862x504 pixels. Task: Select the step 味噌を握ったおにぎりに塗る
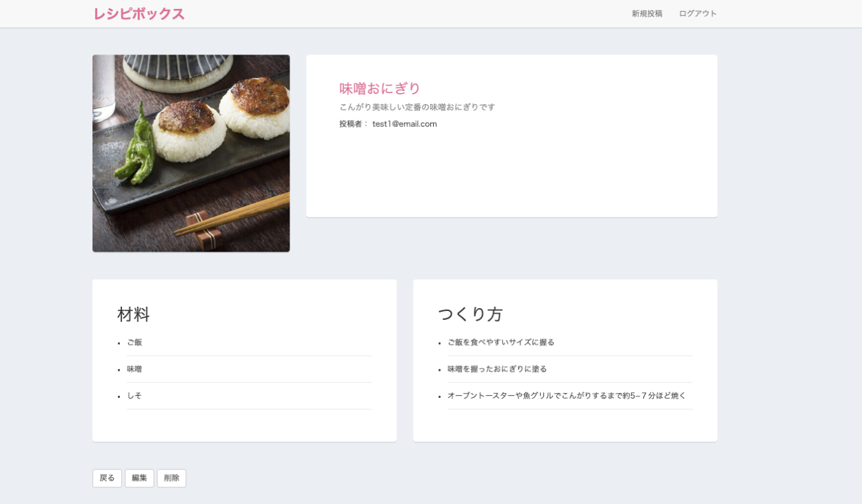(497, 370)
